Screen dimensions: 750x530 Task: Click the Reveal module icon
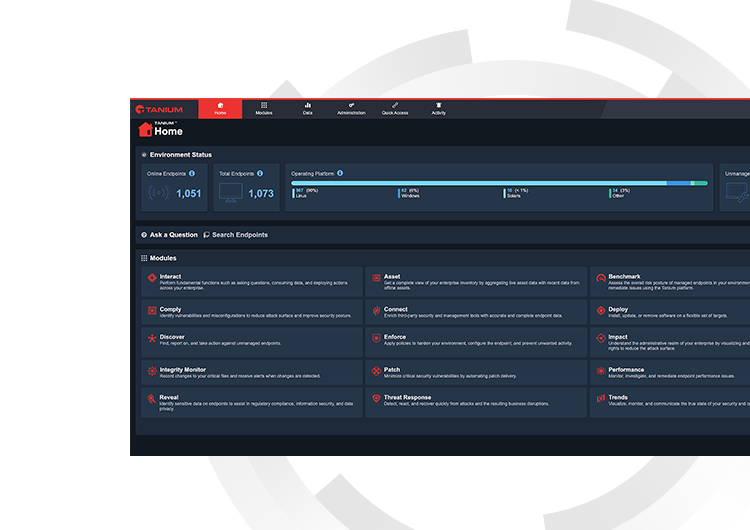[152, 399]
